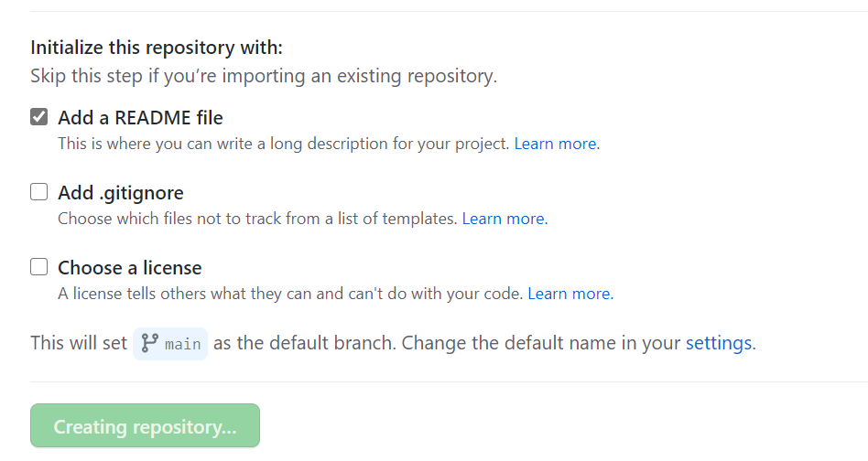Screen dimensions: 868x461
Task: Open Learn more link about licenses
Action: (570, 294)
